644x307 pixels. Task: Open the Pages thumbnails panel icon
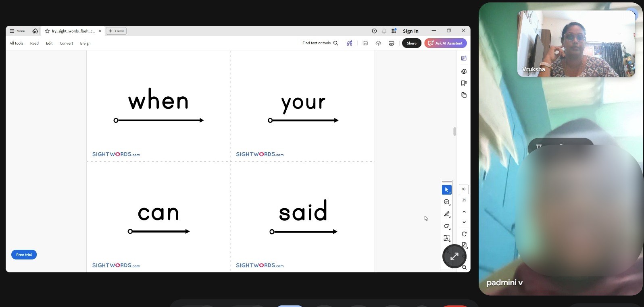pos(464,95)
